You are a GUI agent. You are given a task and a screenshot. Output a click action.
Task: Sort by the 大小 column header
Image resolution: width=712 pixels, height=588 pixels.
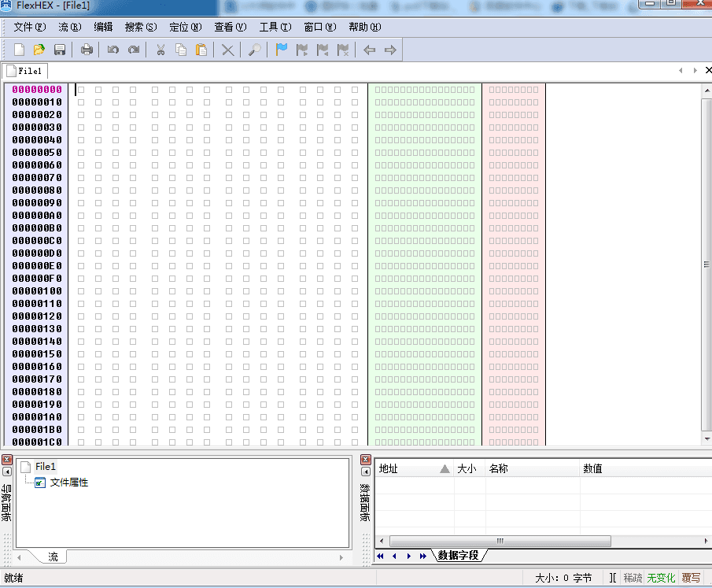[x=470, y=468]
